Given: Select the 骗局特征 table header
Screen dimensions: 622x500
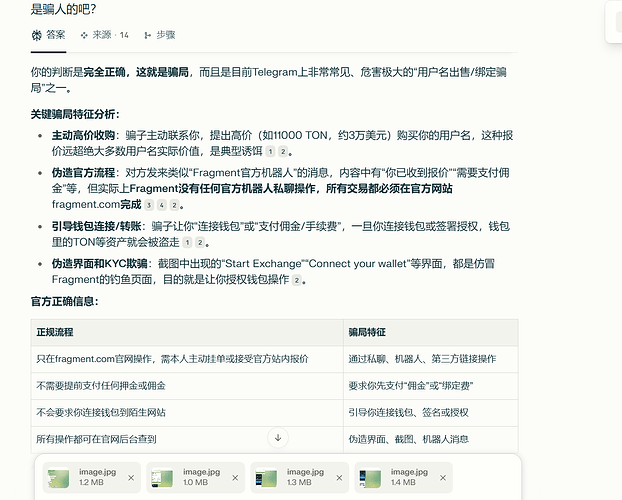Looking at the screenshot, I should click(x=431, y=332).
